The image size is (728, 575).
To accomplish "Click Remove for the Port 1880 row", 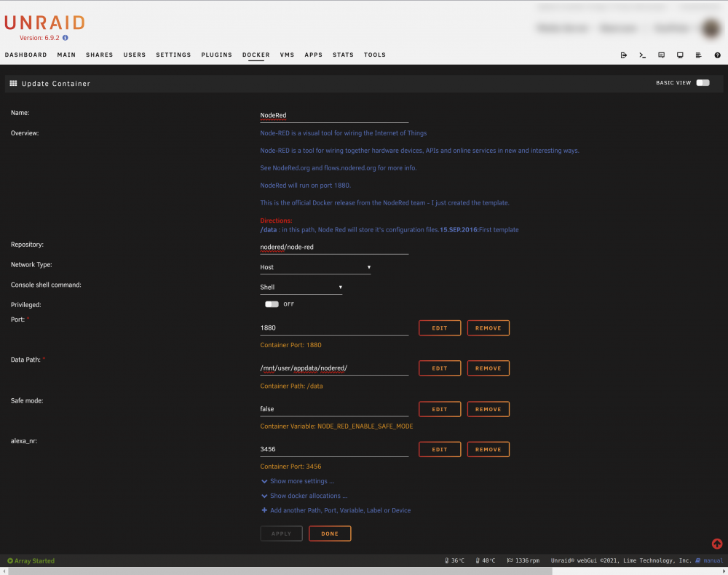I will click(488, 328).
